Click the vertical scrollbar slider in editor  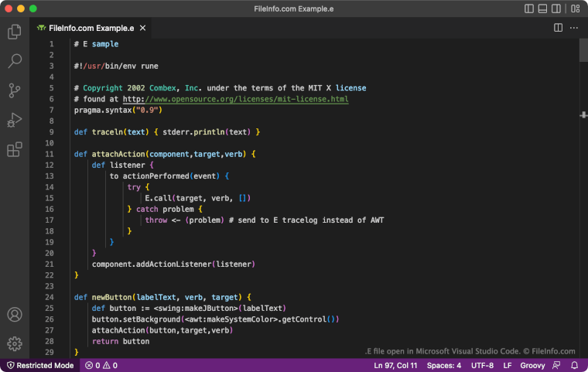click(583, 50)
